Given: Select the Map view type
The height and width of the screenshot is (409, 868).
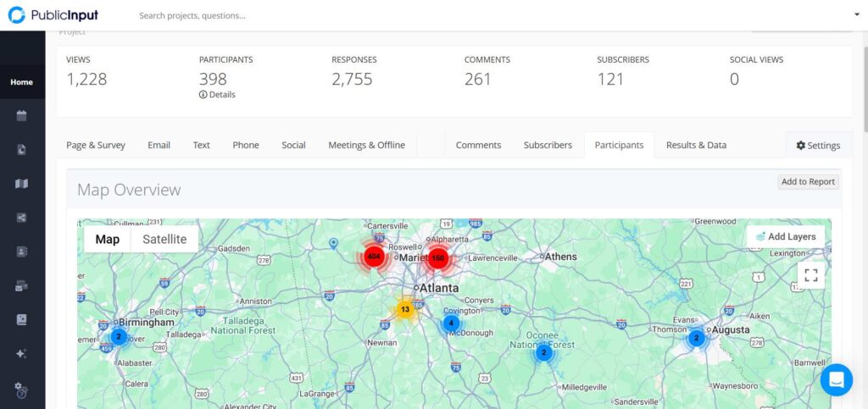Looking at the screenshot, I should [108, 239].
